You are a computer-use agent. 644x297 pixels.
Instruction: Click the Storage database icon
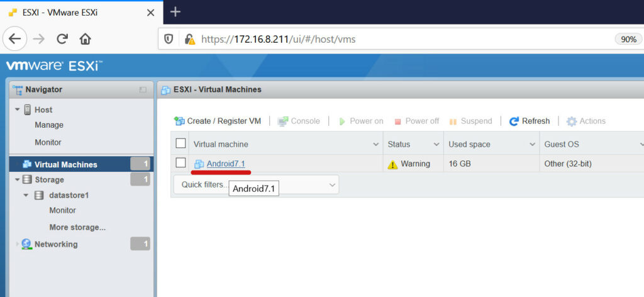pos(27,179)
